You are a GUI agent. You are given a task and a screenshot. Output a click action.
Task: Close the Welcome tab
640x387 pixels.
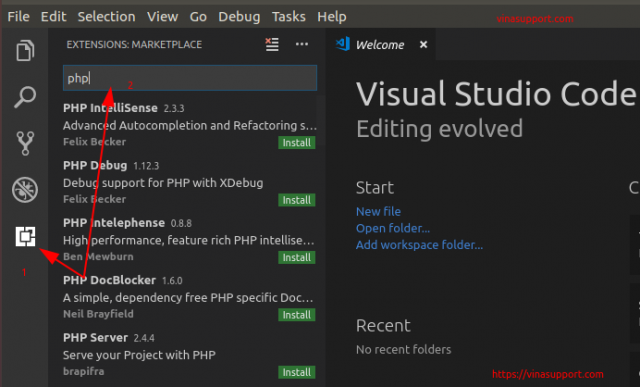click(424, 44)
